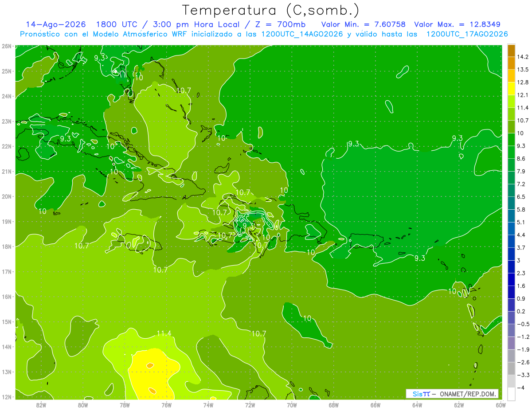Click the "Valor Min. = 7.60758" value
Image resolution: width=532 pixels, height=411 pixels.
click(363, 24)
